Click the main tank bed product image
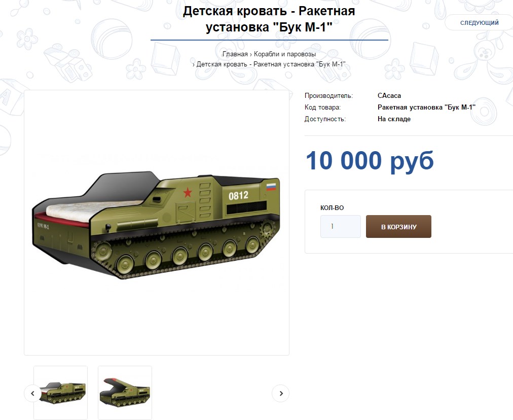The width and height of the screenshot is (513, 420). pos(157,223)
